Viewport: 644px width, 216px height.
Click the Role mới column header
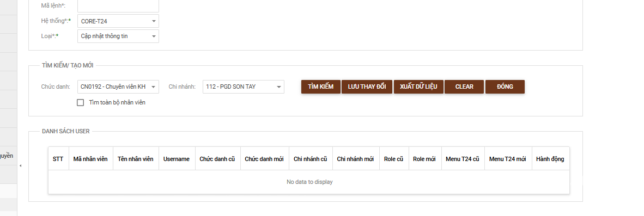424,159
